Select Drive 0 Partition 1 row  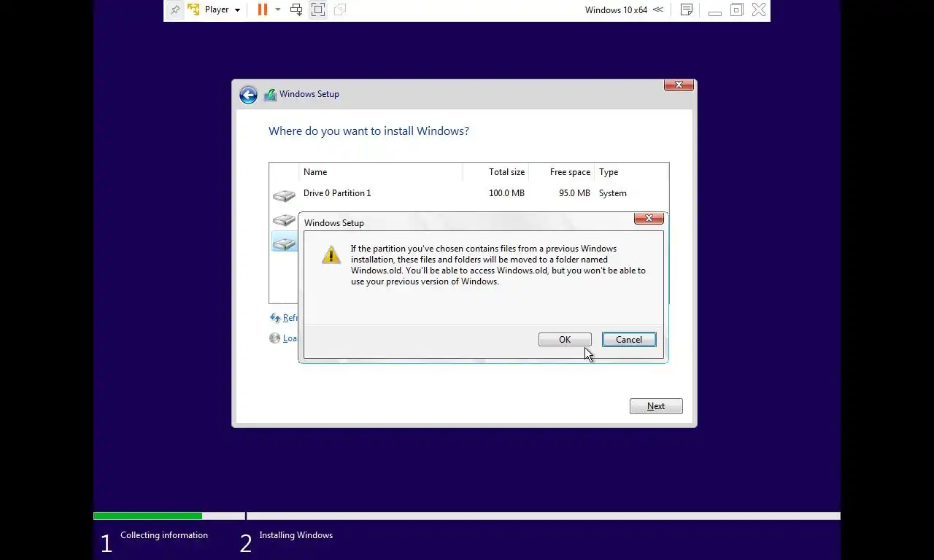[468, 193]
